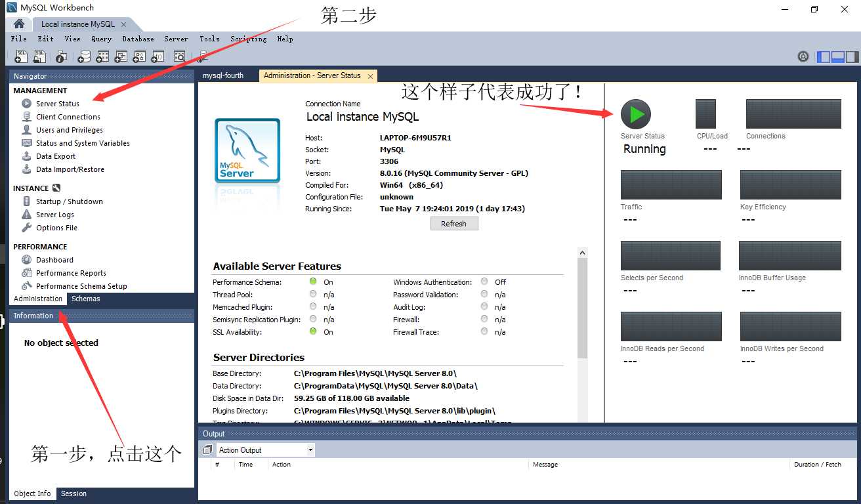The height and width of the screenshot is (504, 861).
Task: Search table data toolbar icon
Action: (x=180, y=56)
